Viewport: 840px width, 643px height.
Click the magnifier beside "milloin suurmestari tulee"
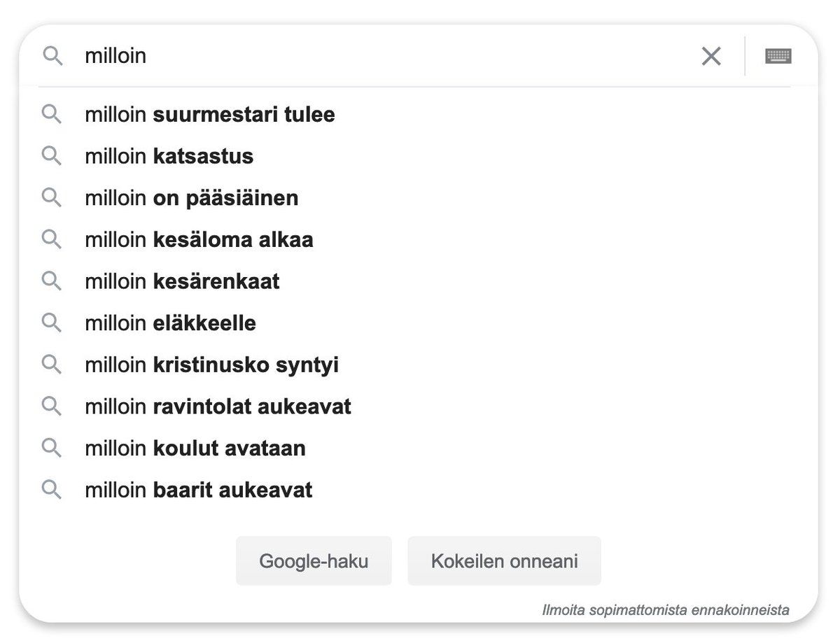tap(52, 114)
